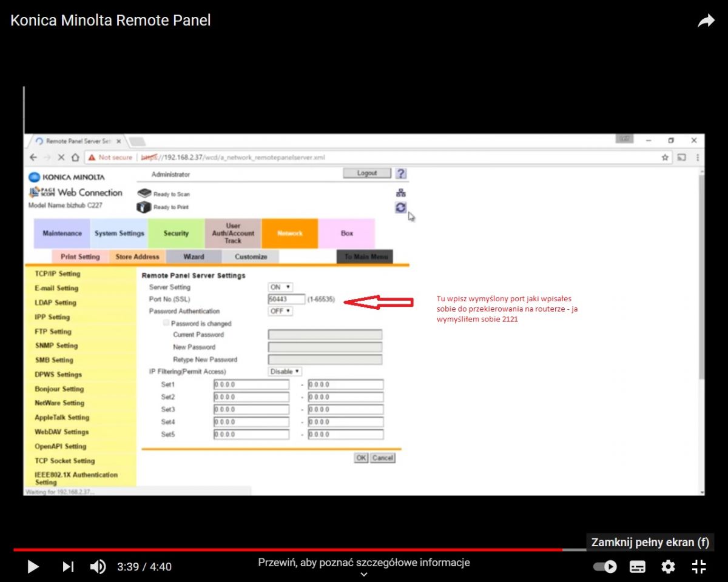The height and width of the screenshot is (582, 728).
Task: Click cast icon in browser toolbar
Action: pyautogui.click(x=681, y=157)
